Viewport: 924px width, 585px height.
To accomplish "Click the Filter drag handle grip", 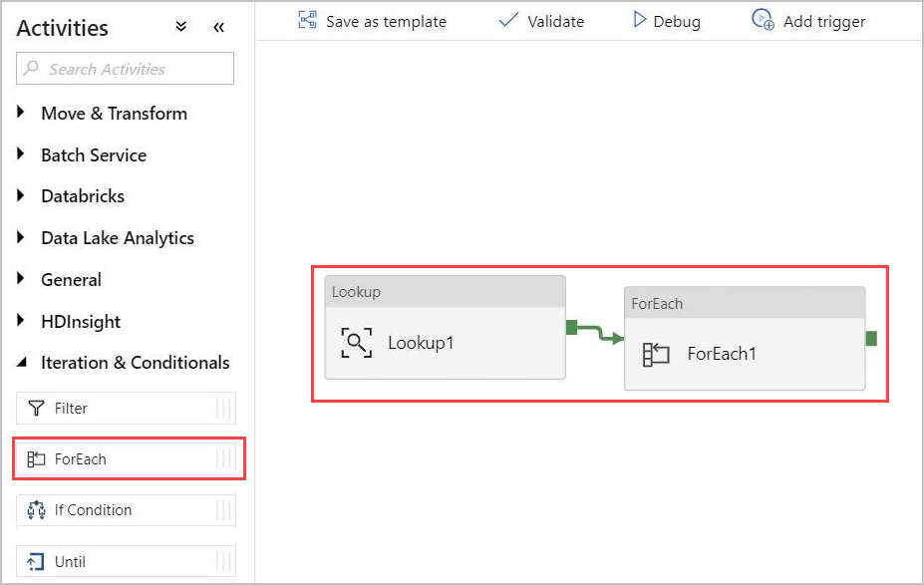I will 223,408.
